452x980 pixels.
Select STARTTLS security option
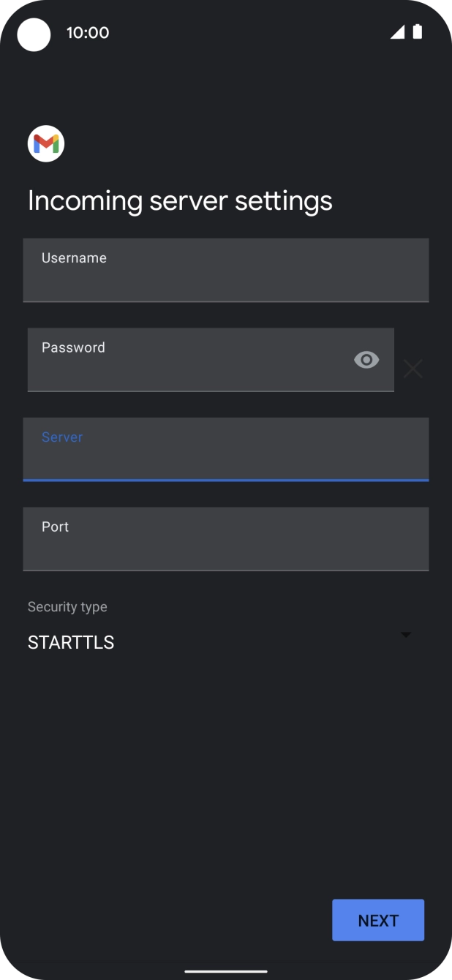coord(70,642)
